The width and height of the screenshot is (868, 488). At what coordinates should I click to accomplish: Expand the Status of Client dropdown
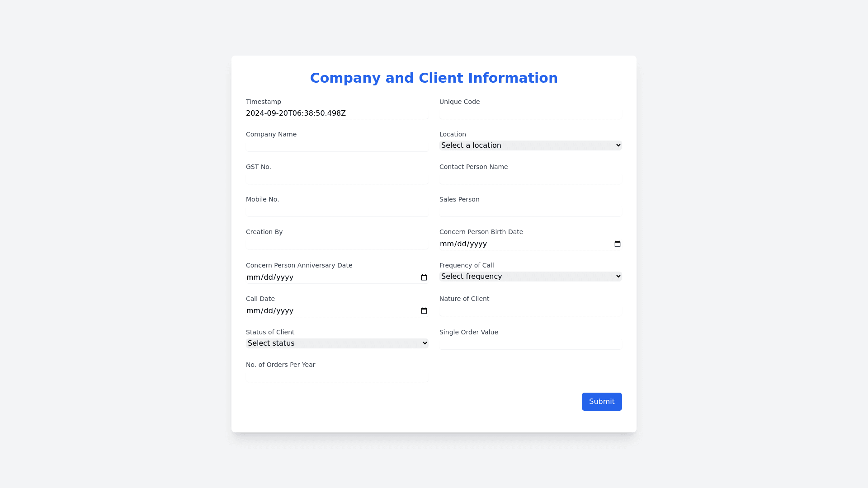[337, 343]
